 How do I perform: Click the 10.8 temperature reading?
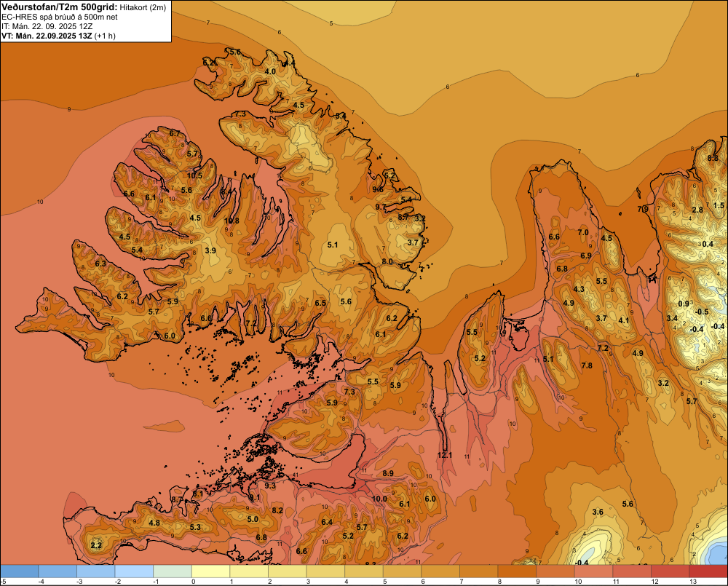(x=232, y=221)
